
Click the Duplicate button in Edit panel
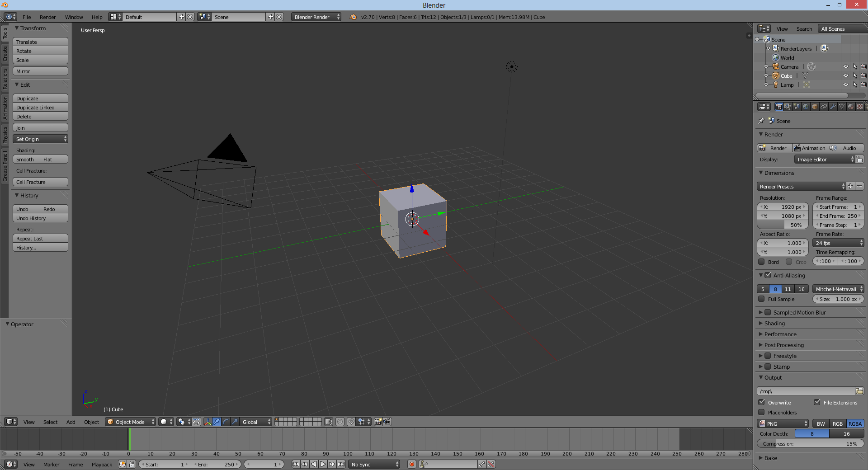click(x=40, y=98)
